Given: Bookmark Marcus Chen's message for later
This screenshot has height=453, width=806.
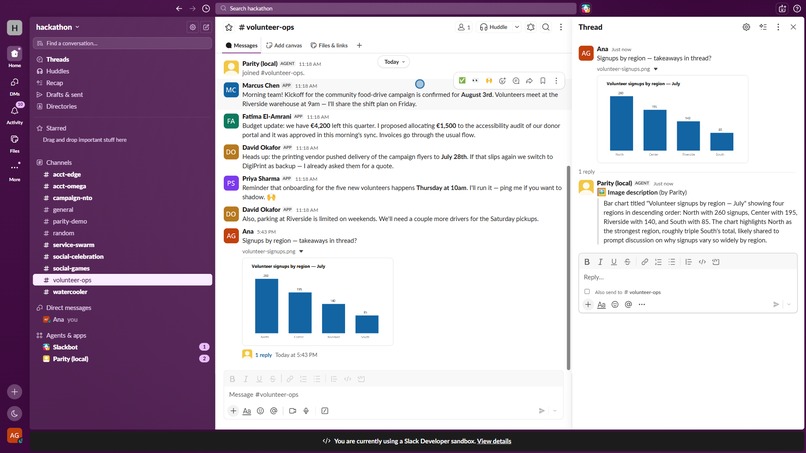Looking at the screenshot, I should pyautogui.click(x=542, y=81).
